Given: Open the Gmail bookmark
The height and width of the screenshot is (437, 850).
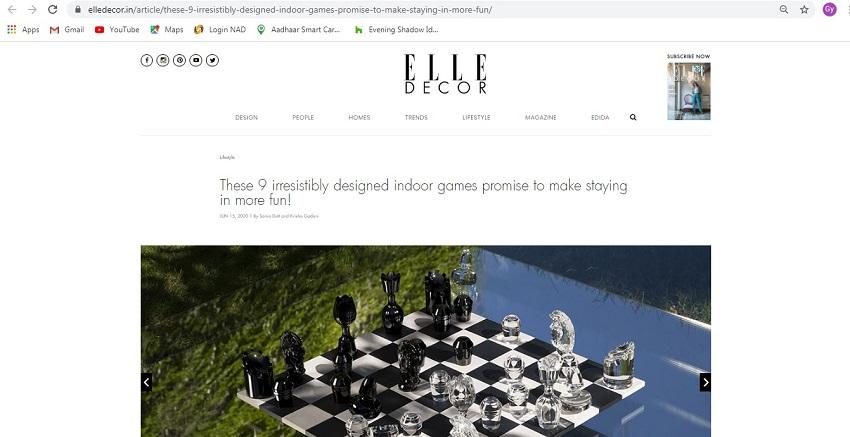Looking at the screenshot, I should (x=67, y=30).
